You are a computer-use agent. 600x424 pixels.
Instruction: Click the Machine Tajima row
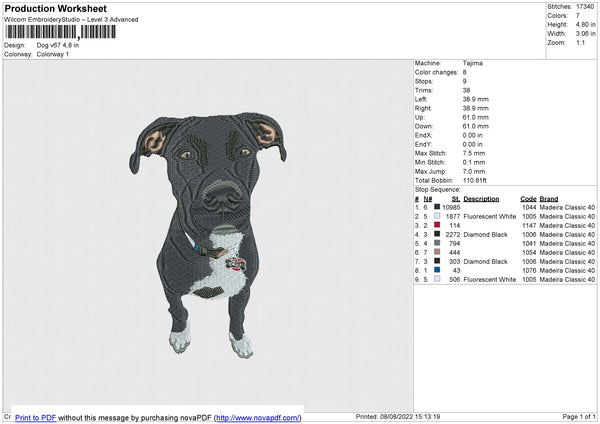450,62
